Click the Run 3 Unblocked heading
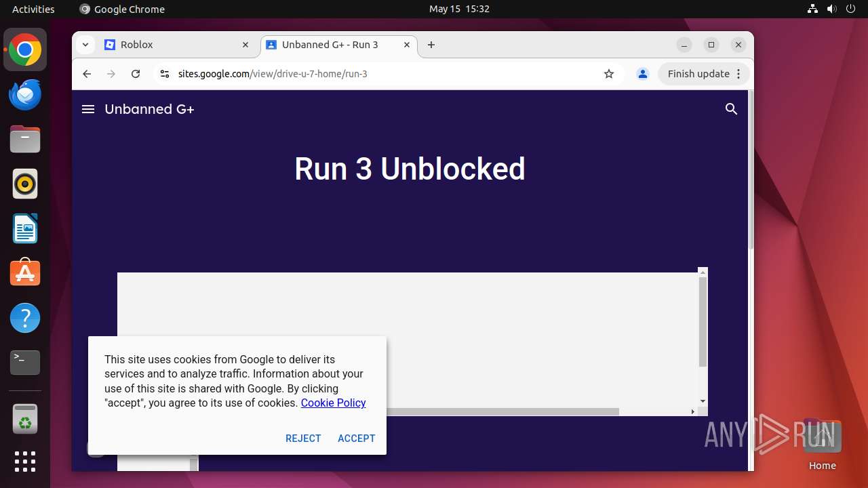The height and width of the screenshot is (488, 868). coord(410,169)
